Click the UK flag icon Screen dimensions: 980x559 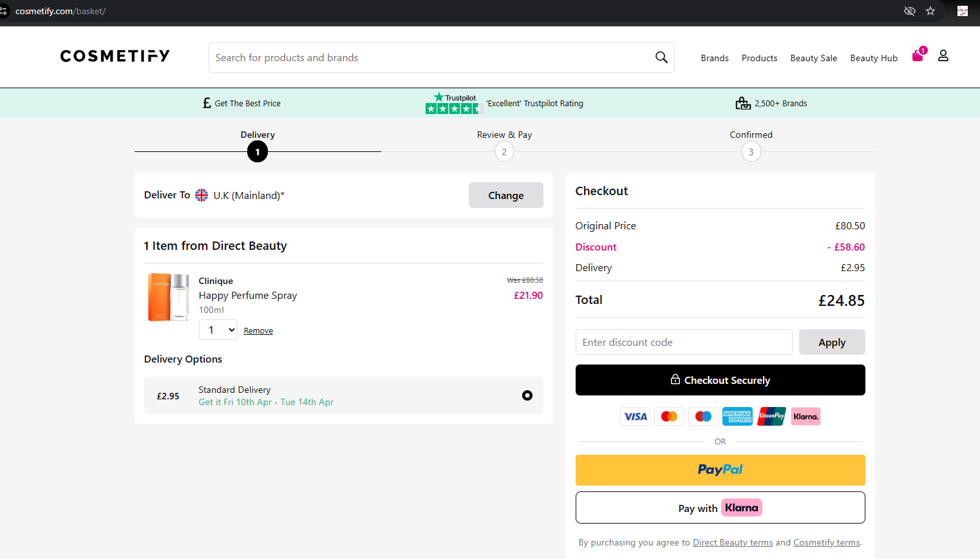point(202,195)
